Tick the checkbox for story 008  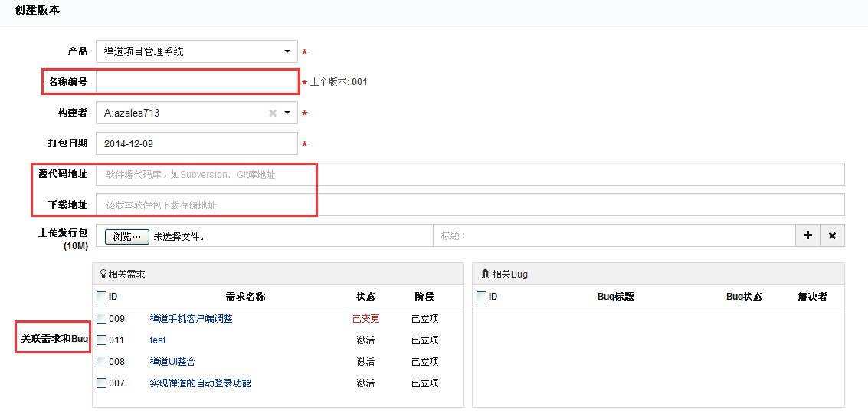[102, 362]
